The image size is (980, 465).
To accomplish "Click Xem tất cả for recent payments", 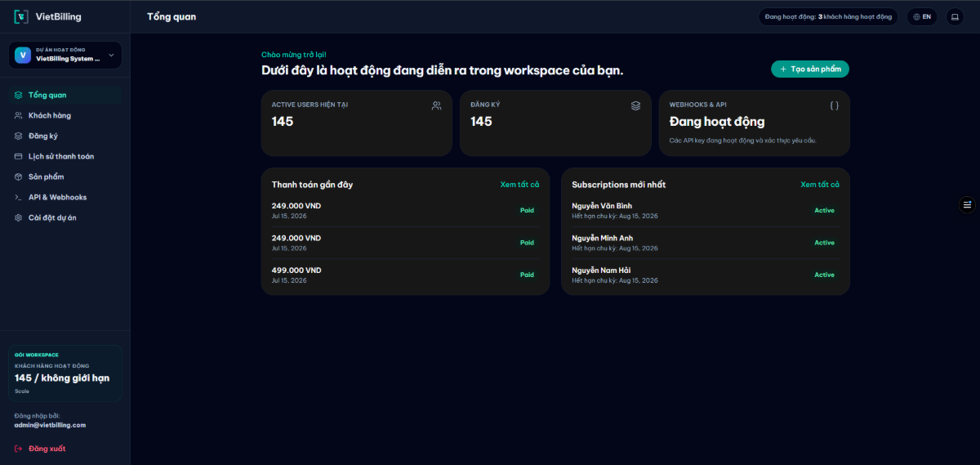I will pyautogui.click(x=519, y=185).
